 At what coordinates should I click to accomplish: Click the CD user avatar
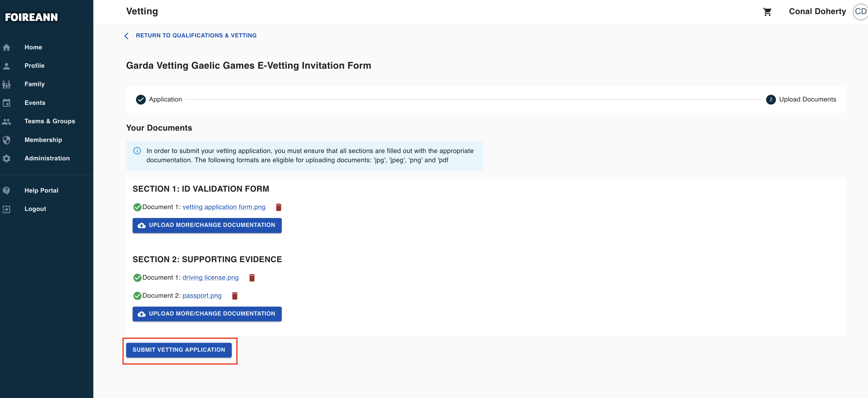[861, 11]
